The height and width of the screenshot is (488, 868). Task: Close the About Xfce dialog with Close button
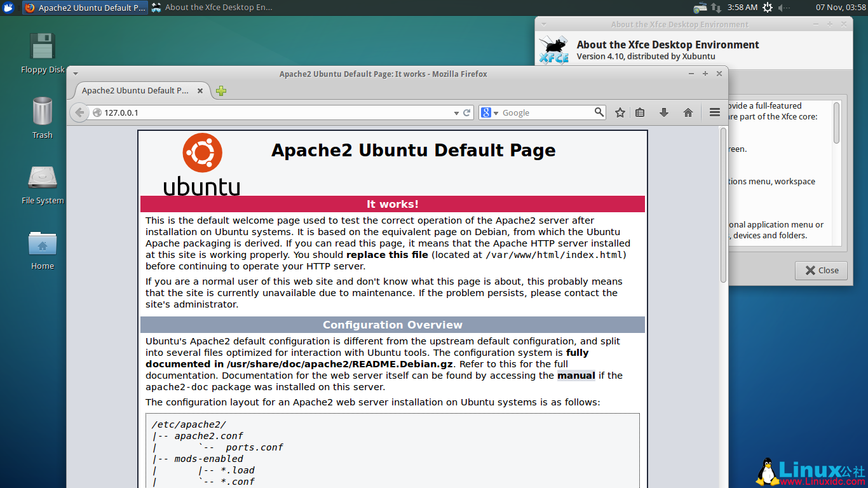[x=820, y=270]
